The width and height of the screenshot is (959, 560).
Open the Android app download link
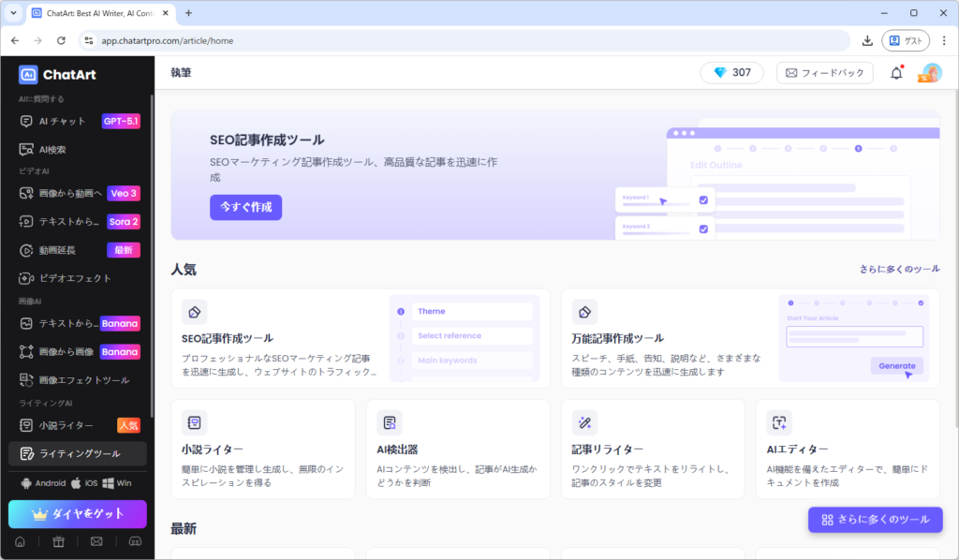[x=43, y=483]
